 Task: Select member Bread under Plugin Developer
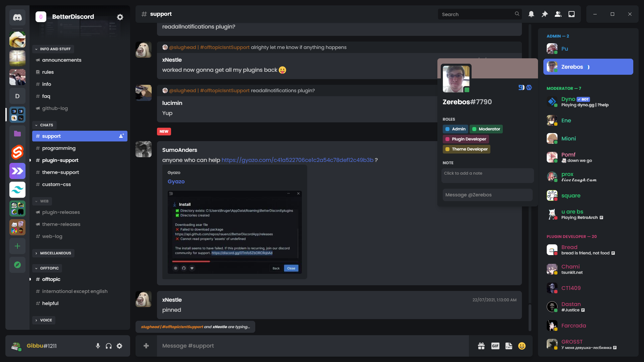[588, 250]
